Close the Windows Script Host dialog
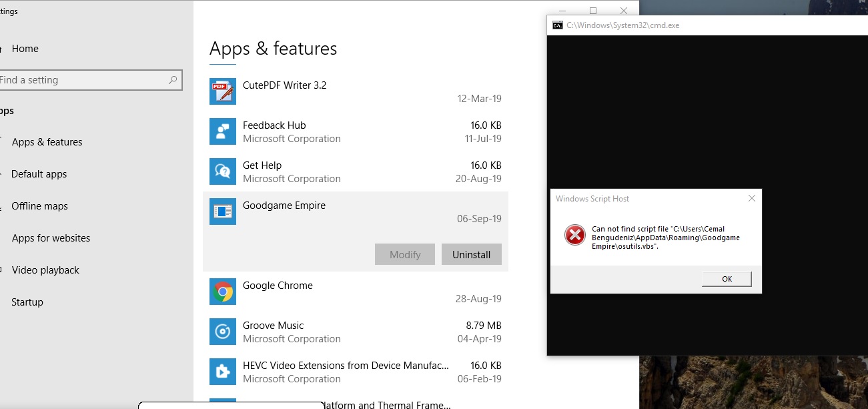Image resolution: width=868 pixels, height=409 pixels. [x=752, y=198]
